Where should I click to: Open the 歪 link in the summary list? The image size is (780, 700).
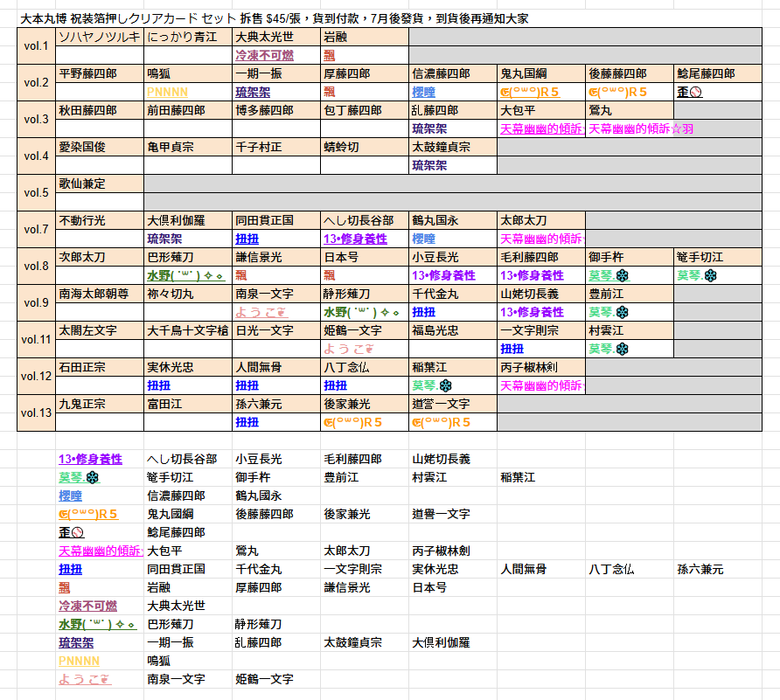click(x=71, y=533)
